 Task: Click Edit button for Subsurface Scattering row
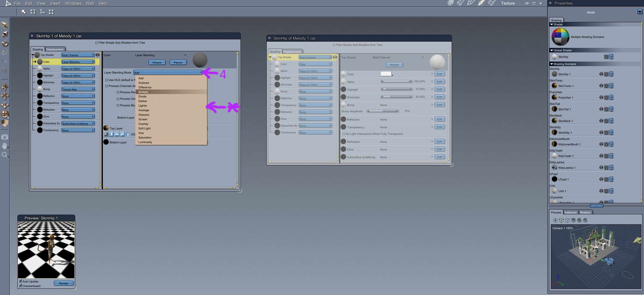click(440, 157)
